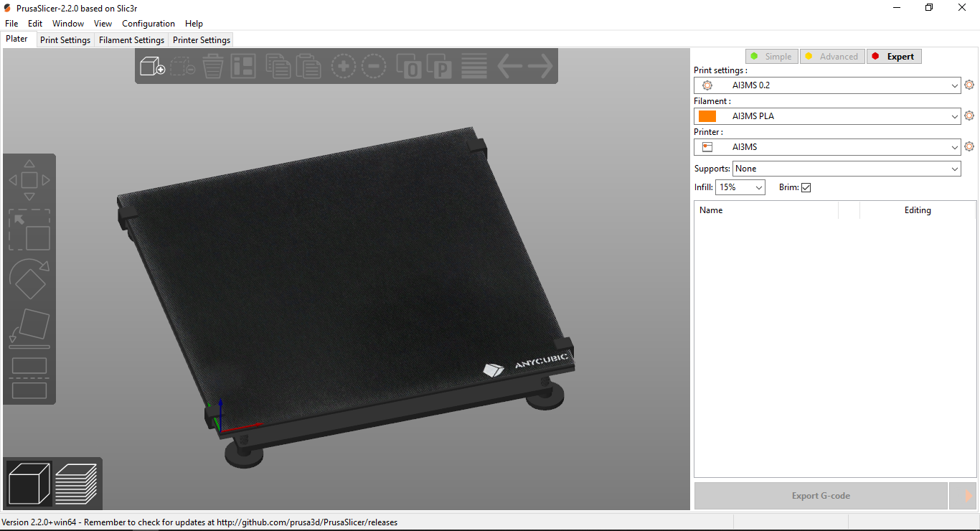Click the Undo left arrow icon
Screen dimensions: 980x531
click(x=510, y=67)
